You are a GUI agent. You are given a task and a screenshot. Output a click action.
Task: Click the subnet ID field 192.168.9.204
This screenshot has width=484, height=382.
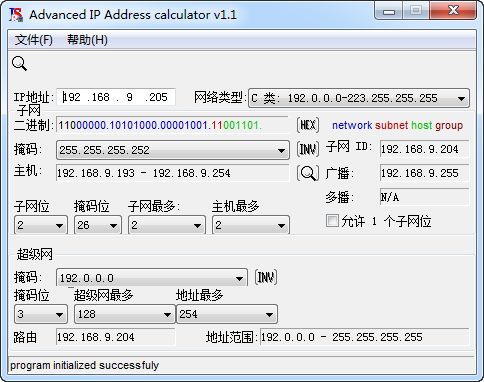[424, 149]
